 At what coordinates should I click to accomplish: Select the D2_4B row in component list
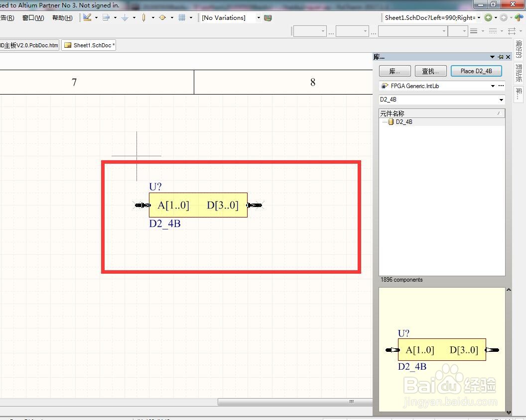tap(442, 122)
